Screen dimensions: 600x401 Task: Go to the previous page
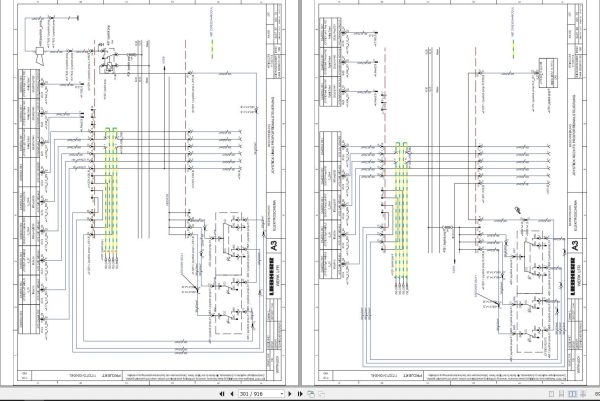[x=232, y=394]
